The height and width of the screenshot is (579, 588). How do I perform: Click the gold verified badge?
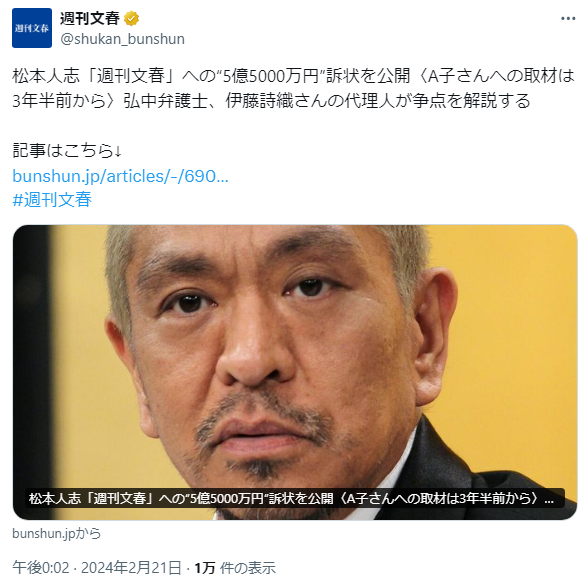coord(131,18)
